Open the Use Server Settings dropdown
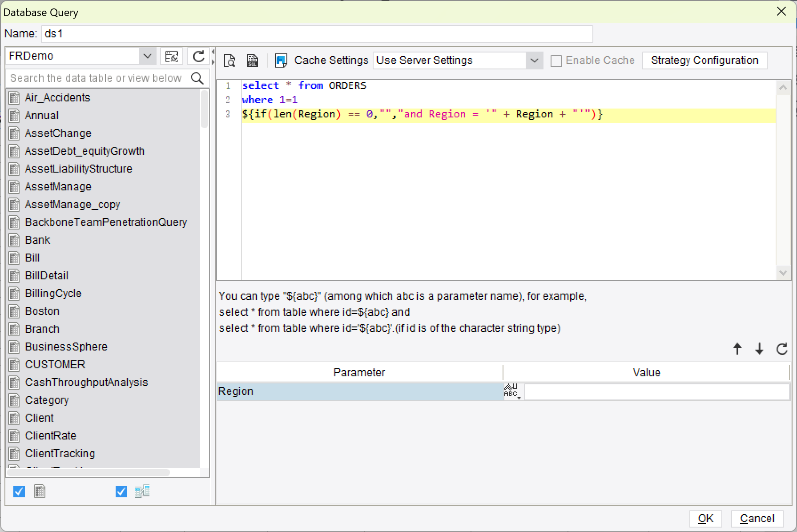Viewport: 797px width, 532px height. (x=535, y=60)
